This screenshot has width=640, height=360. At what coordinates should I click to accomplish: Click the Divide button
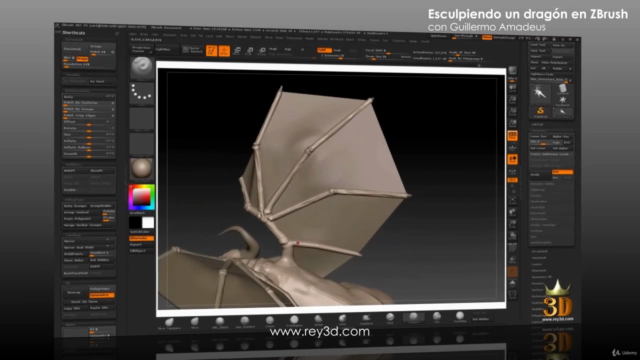click(540, 174)
